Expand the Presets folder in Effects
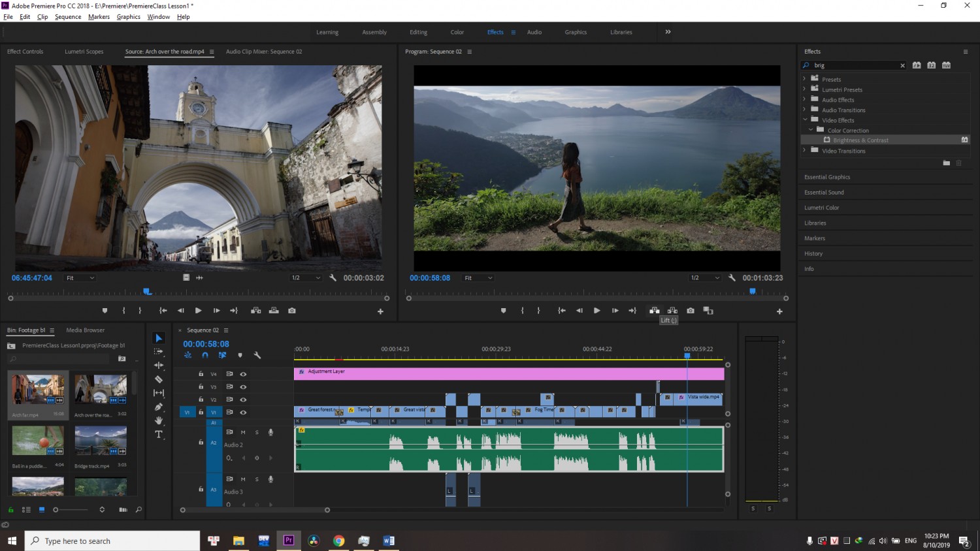Screen dimensions: 980x551 point(804,79)
